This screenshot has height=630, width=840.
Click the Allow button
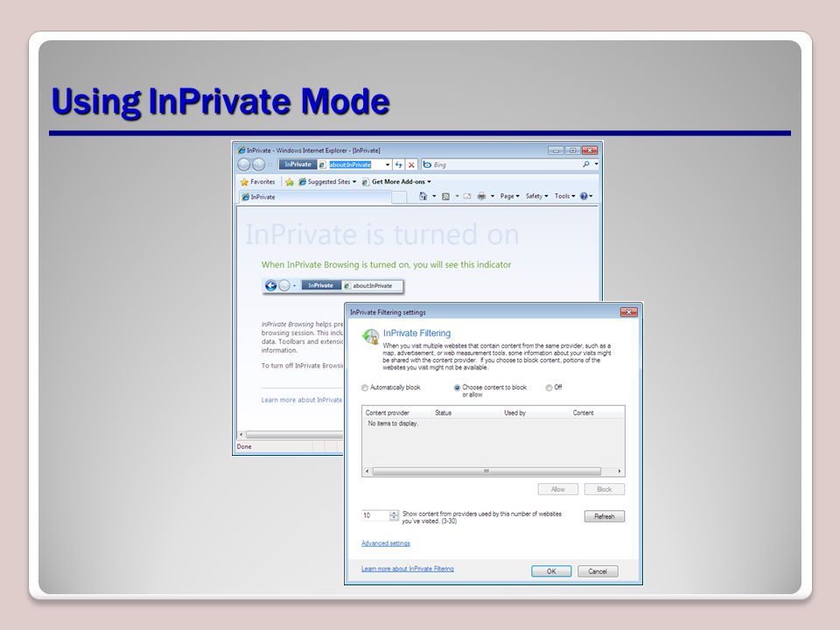tap(557, 489)
